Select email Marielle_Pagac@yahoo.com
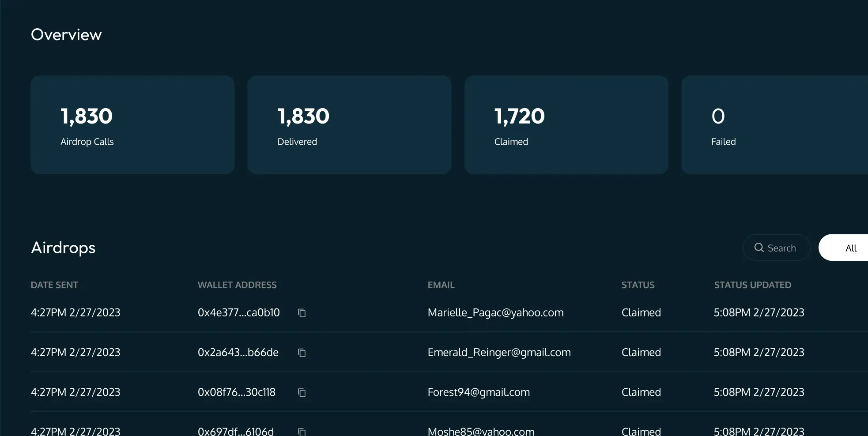Screen dimensions: 868x436 pyautogui.click(x=495, y=312)
